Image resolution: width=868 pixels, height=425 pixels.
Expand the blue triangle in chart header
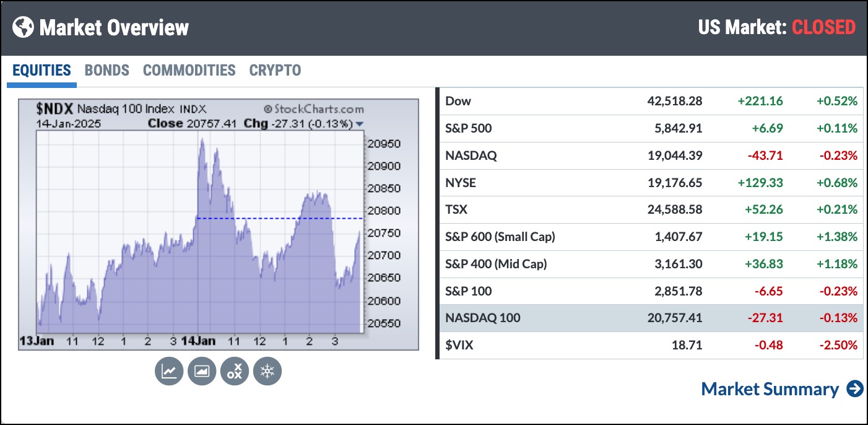click(x=360, y=124)
